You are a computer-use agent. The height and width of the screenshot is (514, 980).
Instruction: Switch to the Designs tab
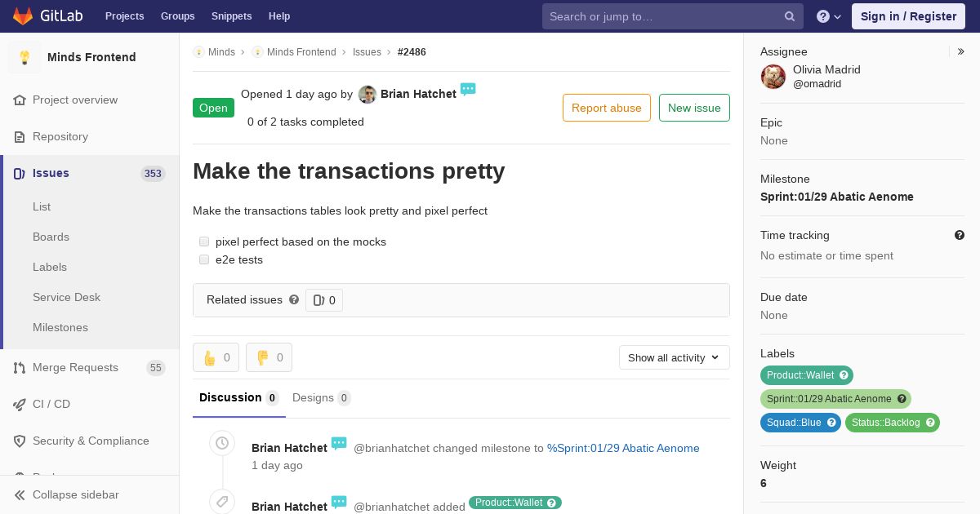click(321, 398)
